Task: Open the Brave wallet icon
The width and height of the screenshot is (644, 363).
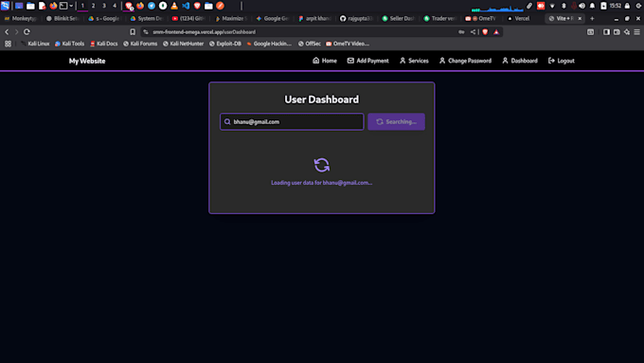Action: [617, 31]
